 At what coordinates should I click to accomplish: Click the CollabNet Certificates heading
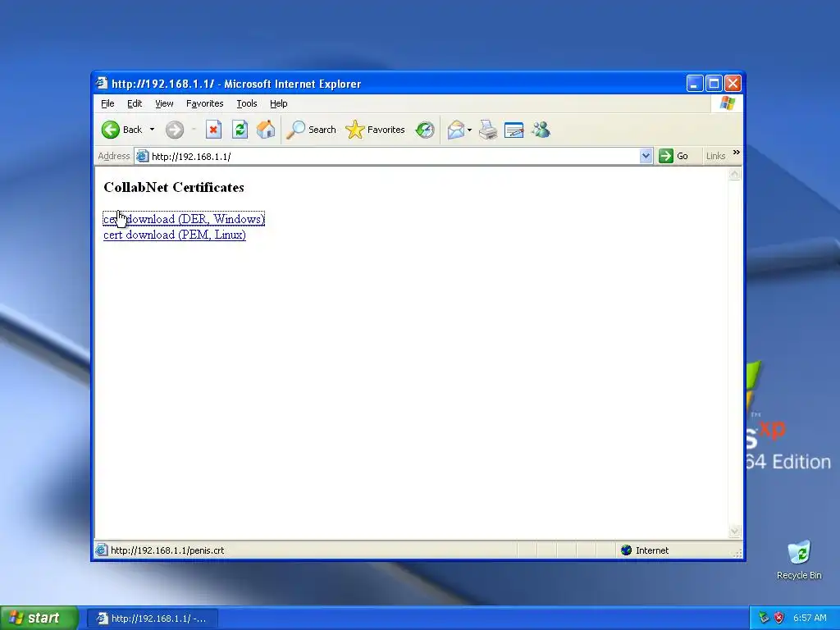174,188
